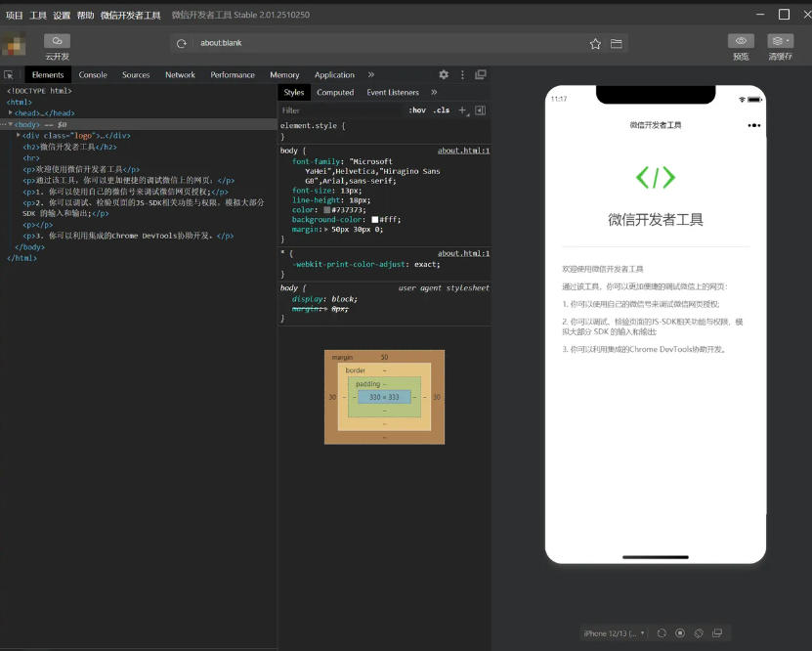Open the clear cache (清缓存) button
The width and height of the screenshot is (812, 651).
point(781,41)
